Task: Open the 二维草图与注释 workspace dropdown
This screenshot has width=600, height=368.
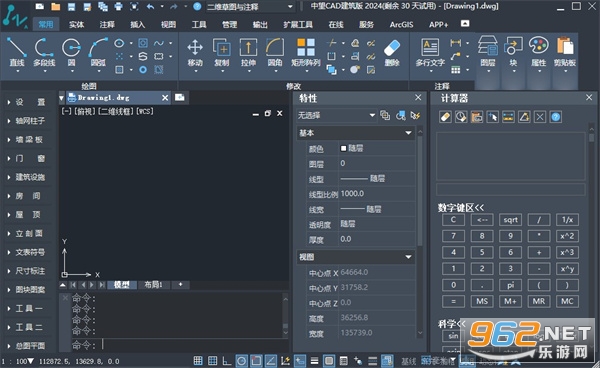Action: coord(250,7)
